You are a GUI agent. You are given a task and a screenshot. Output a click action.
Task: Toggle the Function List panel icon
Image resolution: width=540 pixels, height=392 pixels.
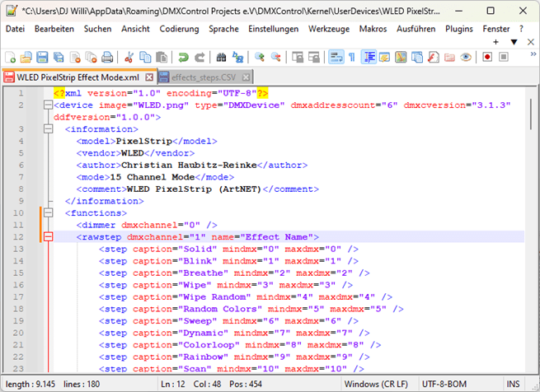coord(433,57)
